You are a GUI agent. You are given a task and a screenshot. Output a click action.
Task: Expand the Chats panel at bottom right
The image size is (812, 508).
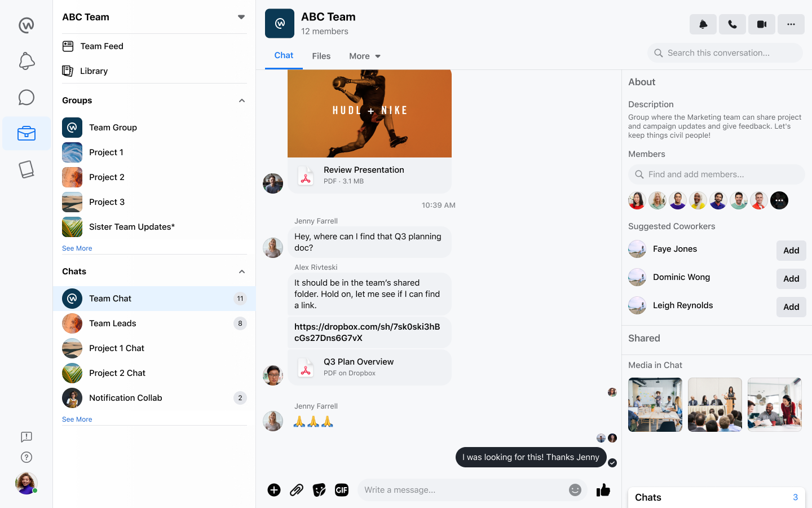point(717,497)
